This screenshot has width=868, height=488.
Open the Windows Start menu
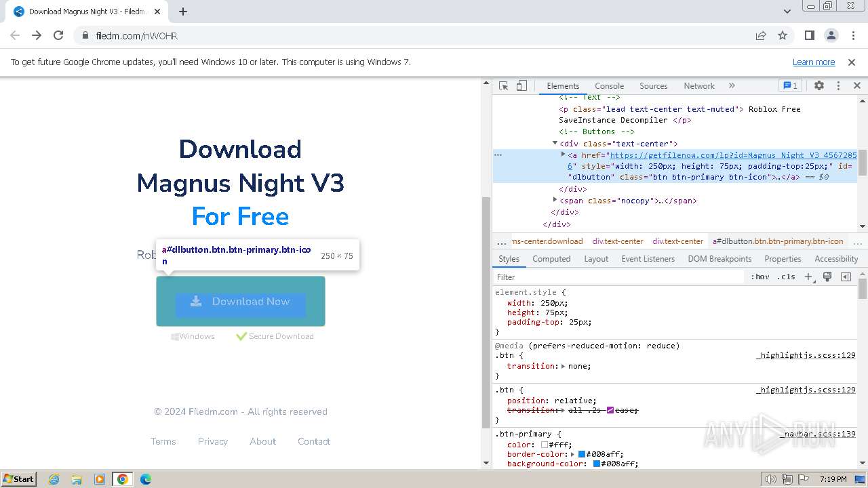(19, 479)
